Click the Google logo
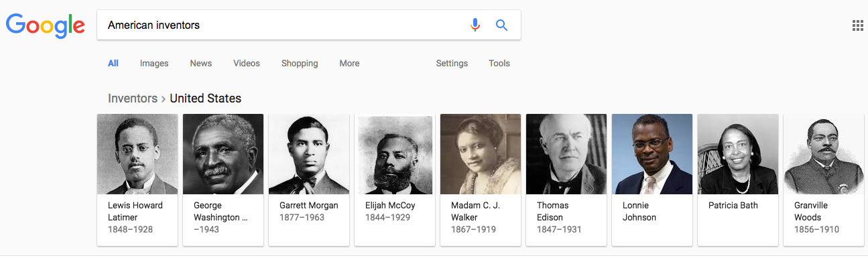This screenshot has height=270, width=868. click(x=45, y=25)
